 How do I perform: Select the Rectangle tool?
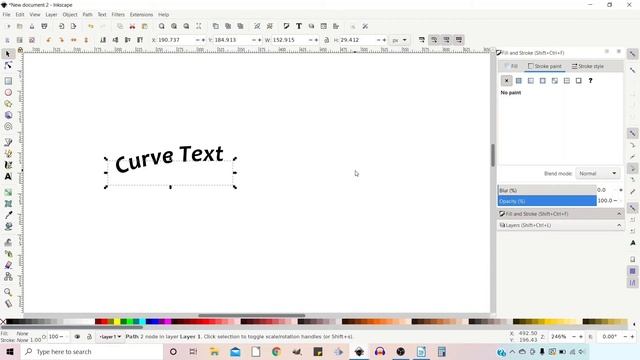click(x=8, y=81)
